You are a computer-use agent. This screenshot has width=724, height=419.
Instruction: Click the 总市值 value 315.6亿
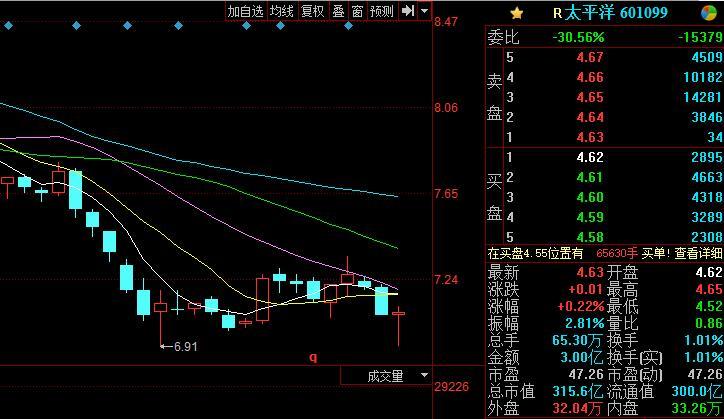577,392
